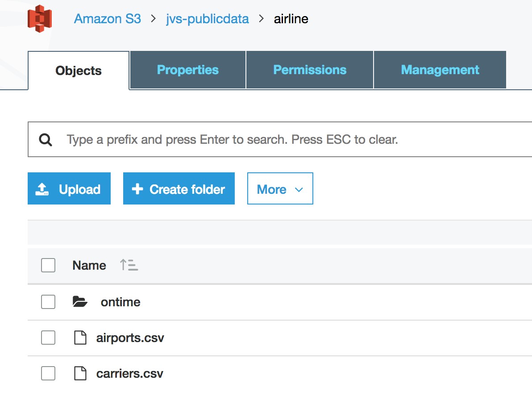Open the Properties tab
The image size is (532, 409).
(x=187, y=70)
